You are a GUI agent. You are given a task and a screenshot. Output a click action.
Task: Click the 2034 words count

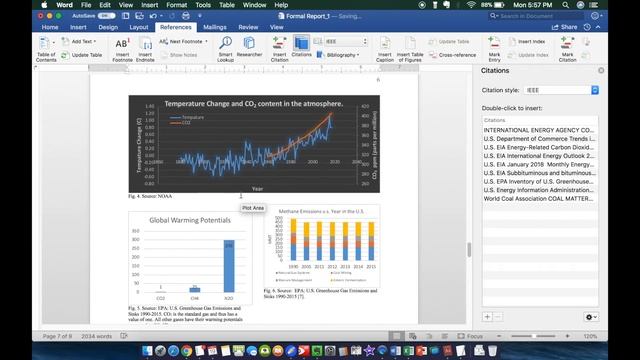[96, 336]
